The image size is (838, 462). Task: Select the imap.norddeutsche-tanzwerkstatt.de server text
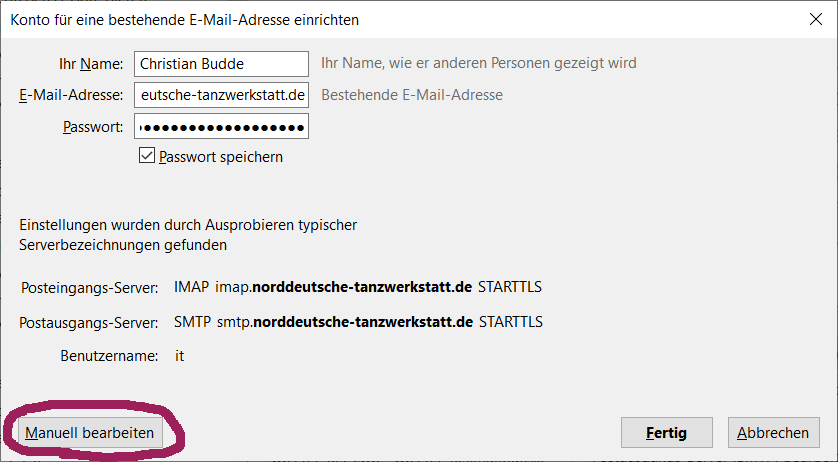coord(343,287)
